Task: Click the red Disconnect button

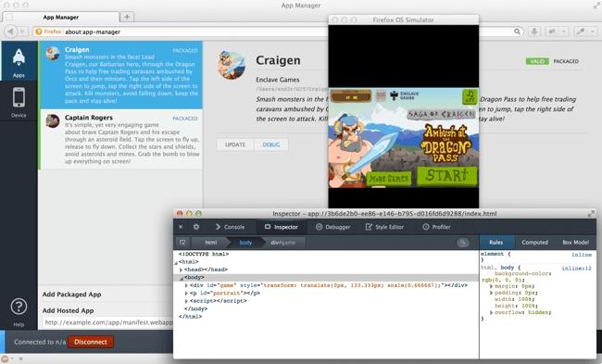Action: [x=91, y=342]
